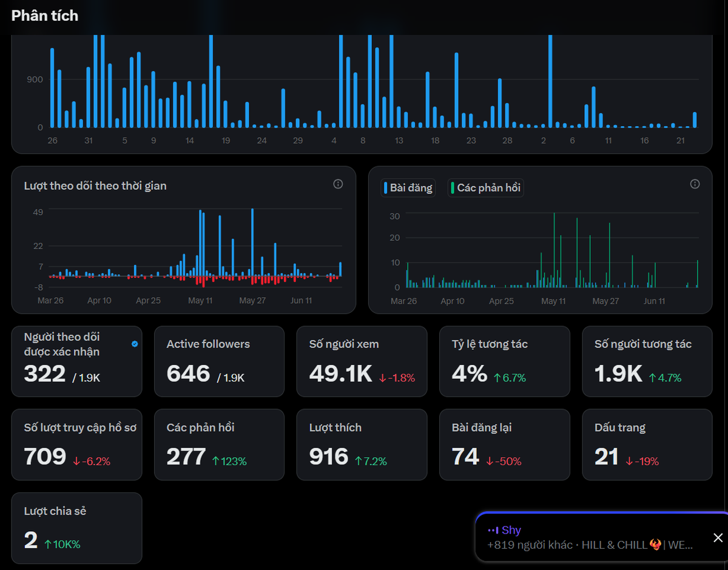Open info icon on followers-over-time chart
This screenshot has height=570, width=728.
pyautogui.click(x=338, y=184)
